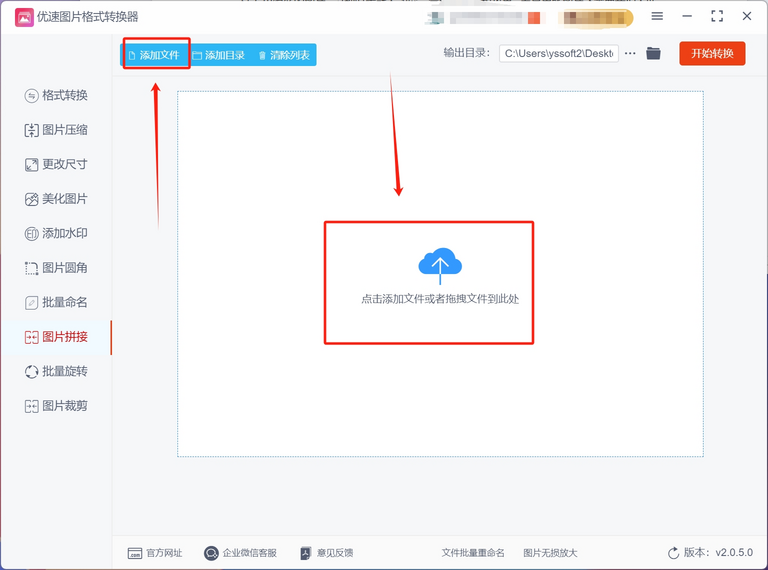
Task: Click the 图片圆角 corner icon
Action: coord(31,268)
